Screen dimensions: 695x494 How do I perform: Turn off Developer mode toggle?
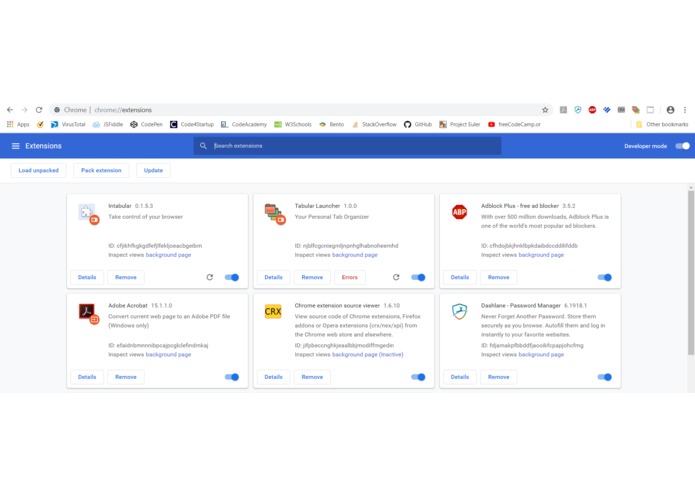(683, 146)
